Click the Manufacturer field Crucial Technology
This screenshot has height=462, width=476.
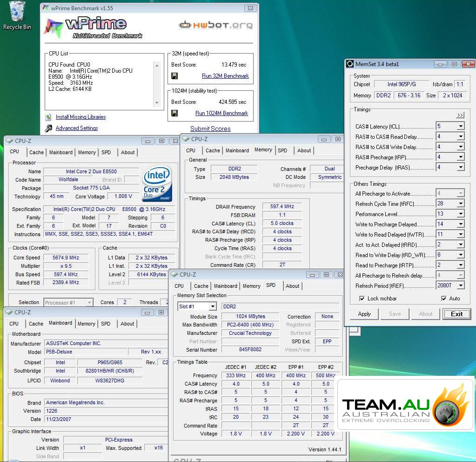tap(250, 333)
